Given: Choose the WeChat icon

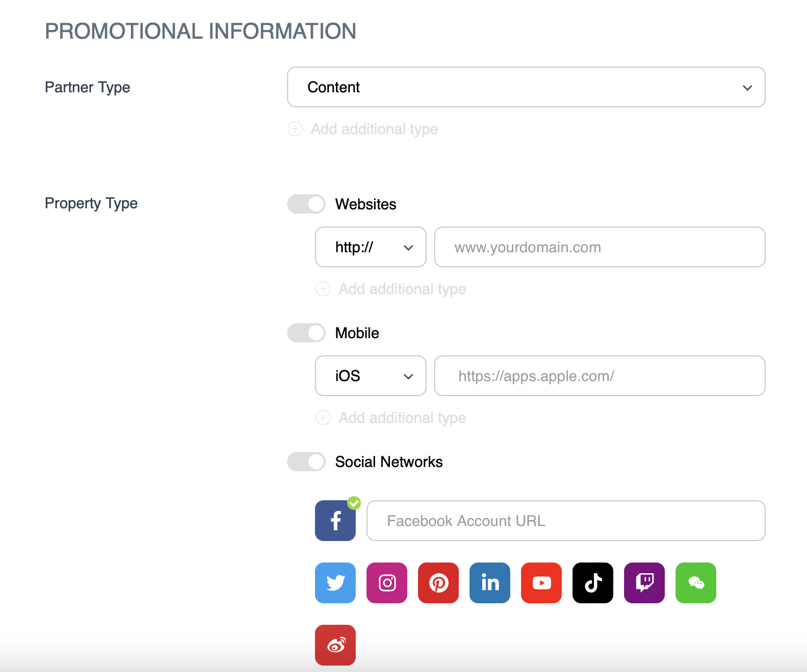Looking at the screenshot, I should pyautogui.click(x=696, y=583).
